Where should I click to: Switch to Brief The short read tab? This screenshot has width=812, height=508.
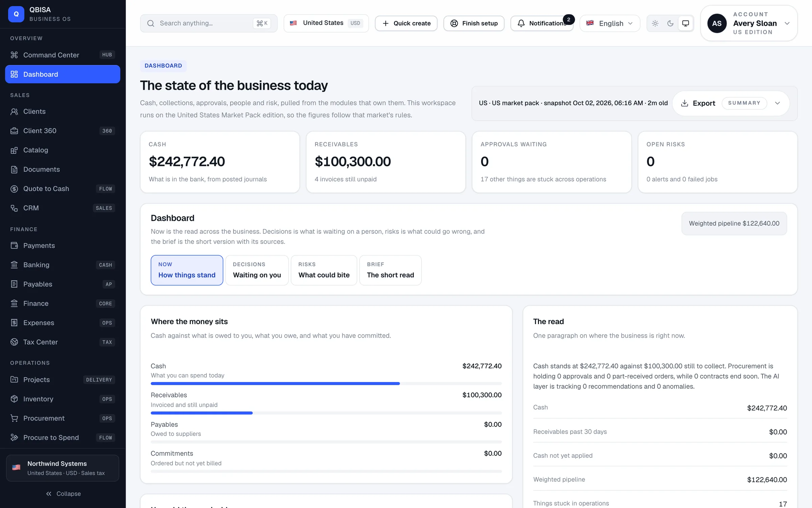390,270
